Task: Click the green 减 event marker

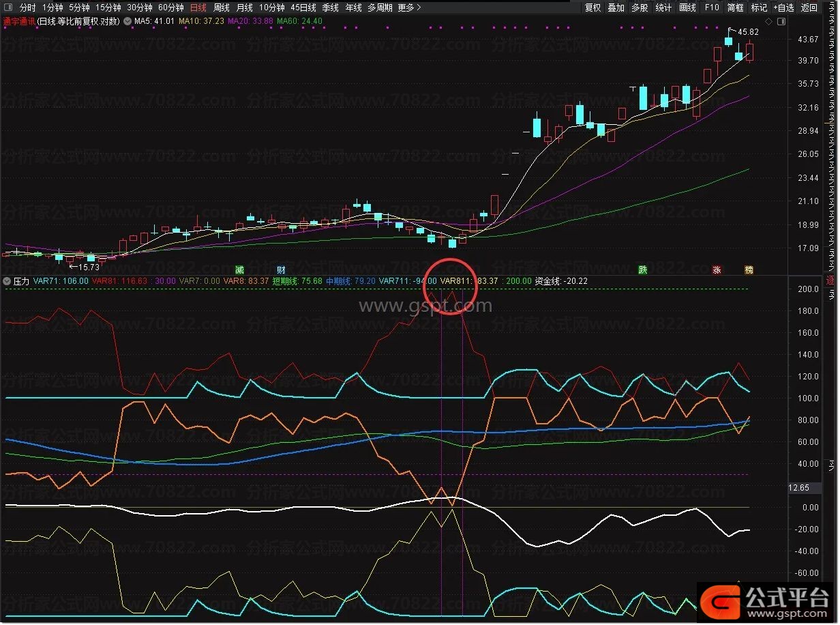Action: tap(239, 270)
